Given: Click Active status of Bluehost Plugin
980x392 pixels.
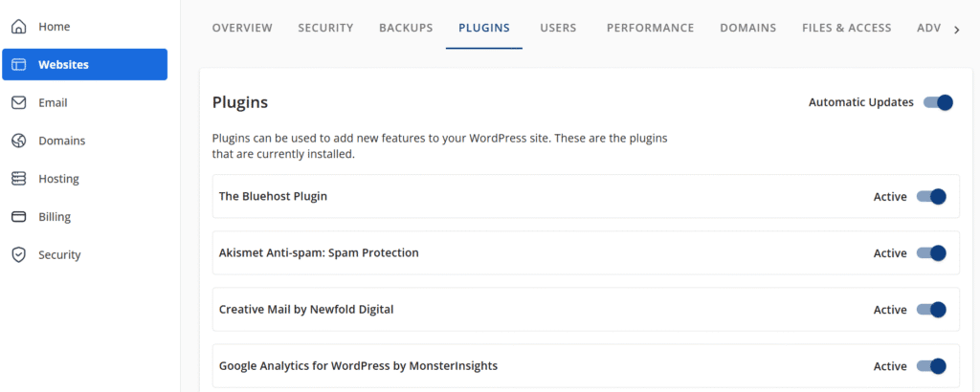Looking at the screenshot, I should click(x=890, y=197).
